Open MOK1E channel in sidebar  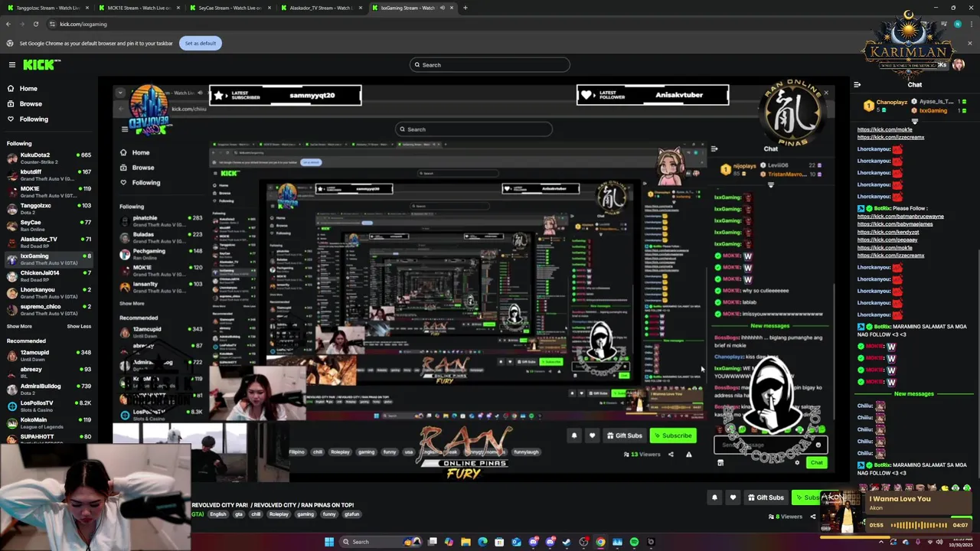tap(49, 191)
